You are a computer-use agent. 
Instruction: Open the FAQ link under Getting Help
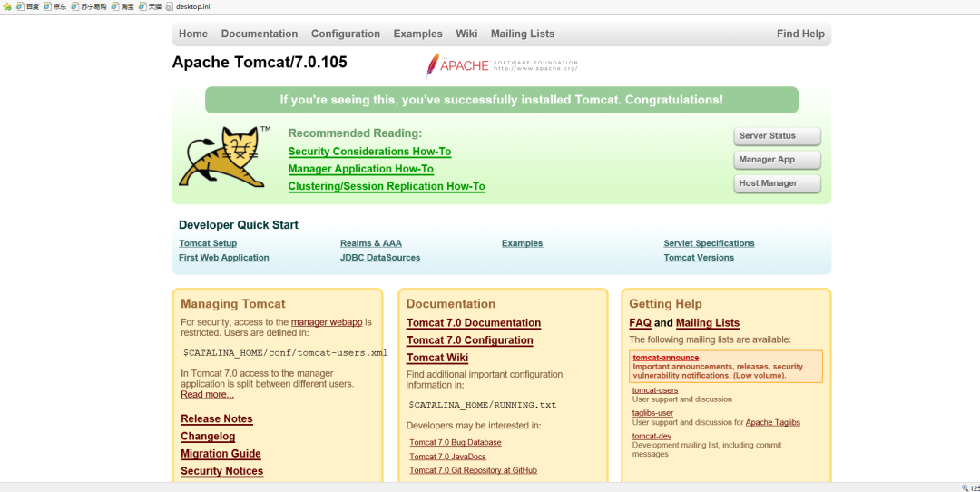click(x=640, y=323)
